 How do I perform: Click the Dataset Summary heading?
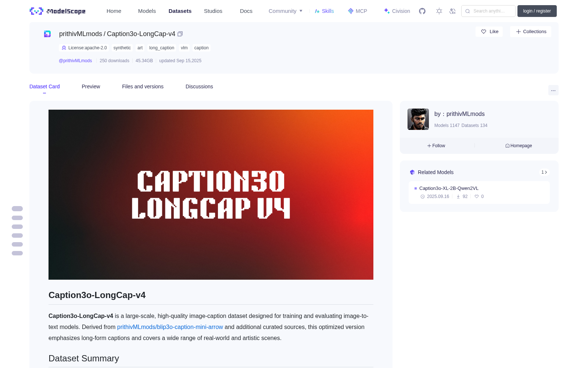[84, 358]
